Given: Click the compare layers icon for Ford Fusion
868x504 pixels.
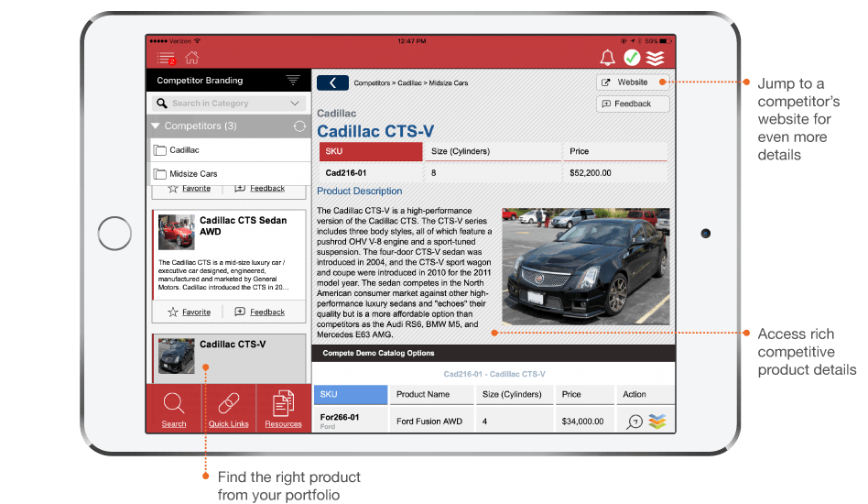Looking at the screenshot, I should (x=657, y=422).
